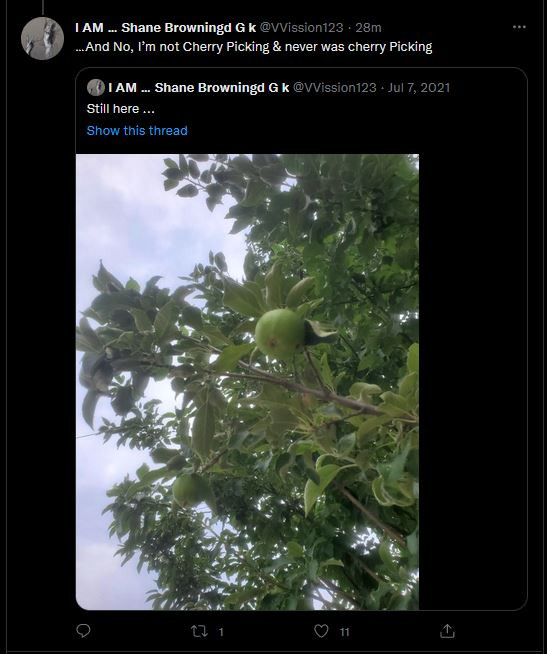Click the small avatar inside the quoted tweet

point(96,88)
